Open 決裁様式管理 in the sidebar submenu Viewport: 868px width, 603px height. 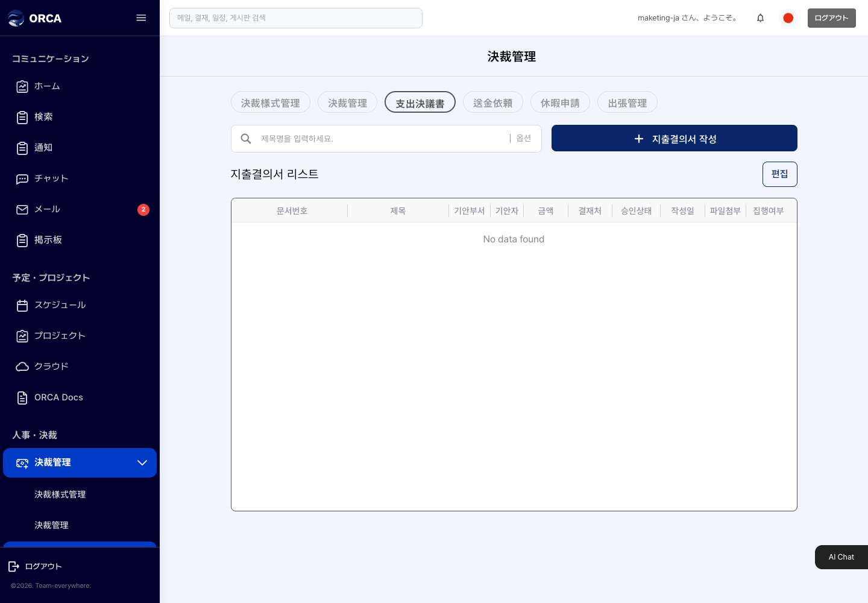pos(60,494)
